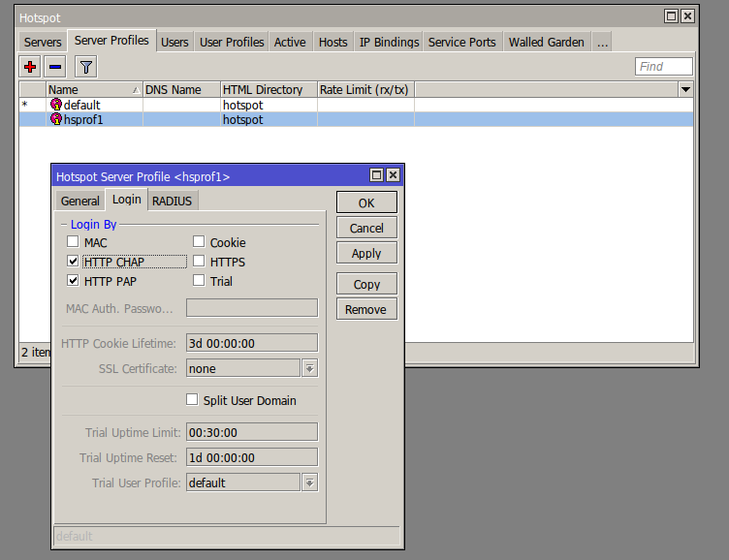This screenshot has width=729, height=560.
Task: Expand the SSL Certificate dropdown
Action: 310,368
